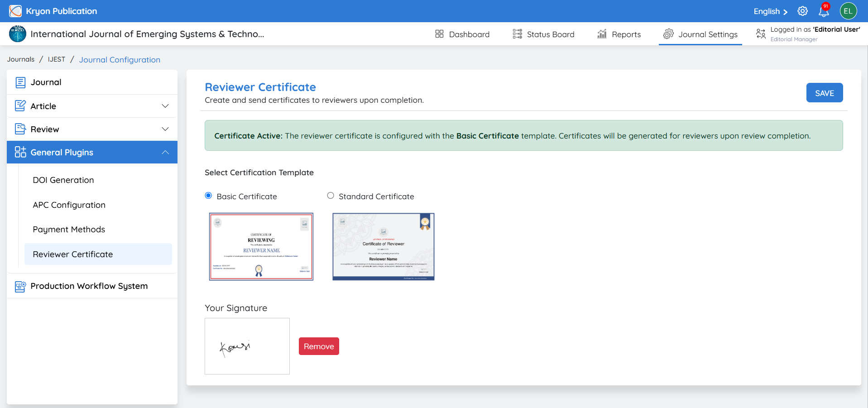This screenshot has width=868, height=408.
Task: Click the Kryon Publication logo icon
Action: tap(15, 11)
